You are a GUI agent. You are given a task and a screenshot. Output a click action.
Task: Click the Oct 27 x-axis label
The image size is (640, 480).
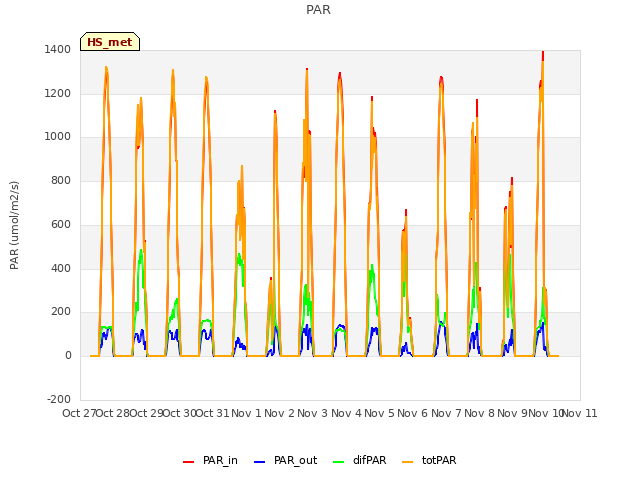click(x=79, y=413)
